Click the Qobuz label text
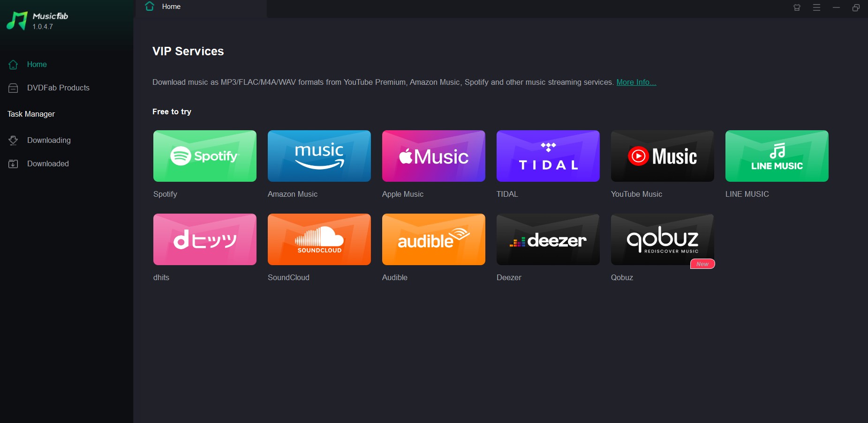Viewport: 868px width, 423px height. 622,278
